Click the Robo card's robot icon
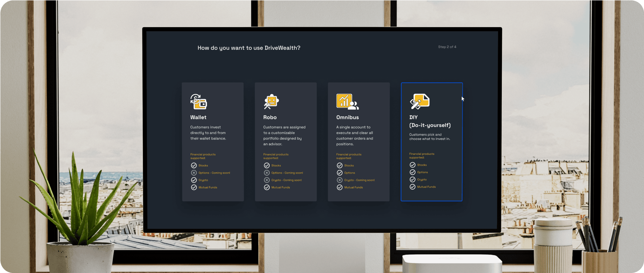Image resolution: width=644 pixels, height=273 pixels. [x=271, y=101]
